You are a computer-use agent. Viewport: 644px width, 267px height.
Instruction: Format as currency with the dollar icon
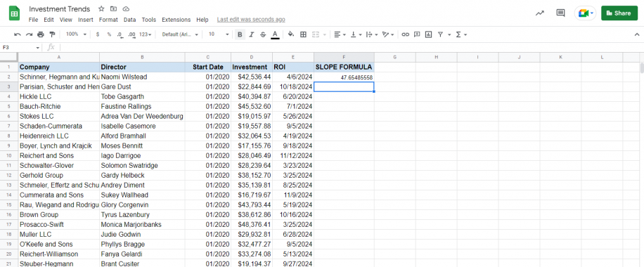(97, 34)
